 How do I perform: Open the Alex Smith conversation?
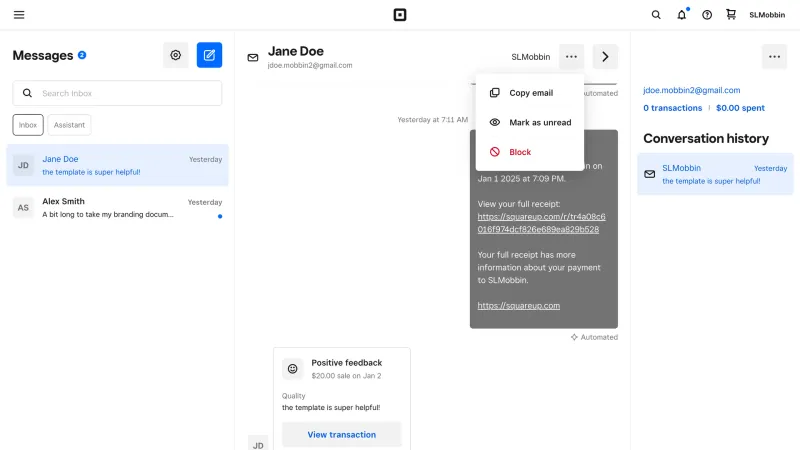tap(117, 208)
